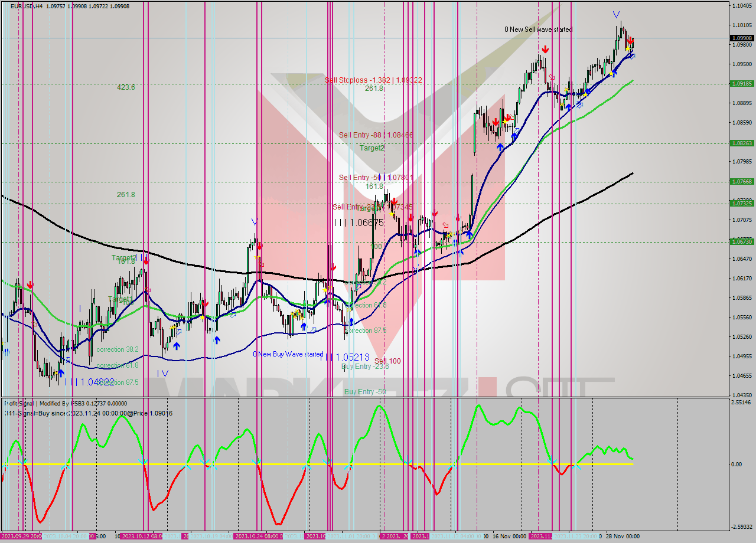Click the 'Buy Entry -23.6' label
This screenshot has width=756, height=543.
(x=364, y=367)
